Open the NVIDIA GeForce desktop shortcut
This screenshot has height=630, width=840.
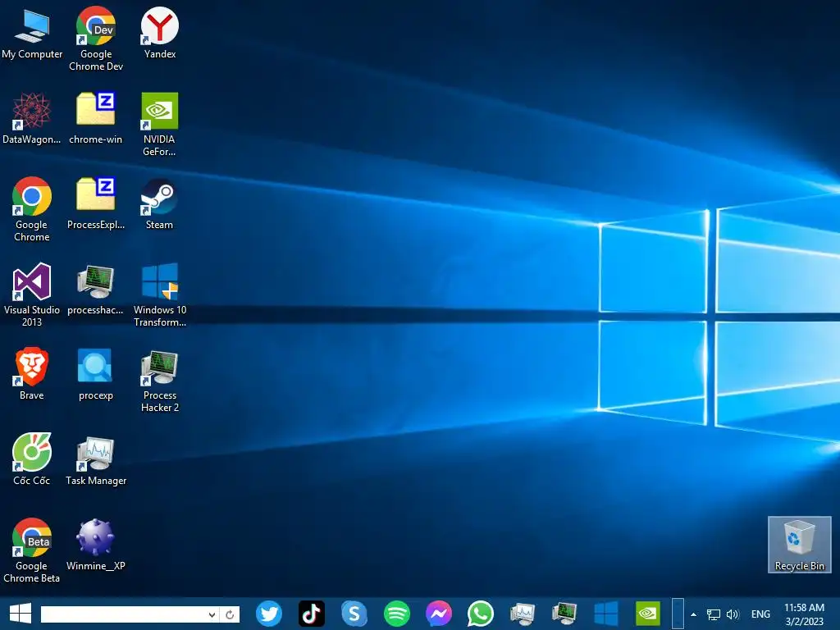pos(160,125)
